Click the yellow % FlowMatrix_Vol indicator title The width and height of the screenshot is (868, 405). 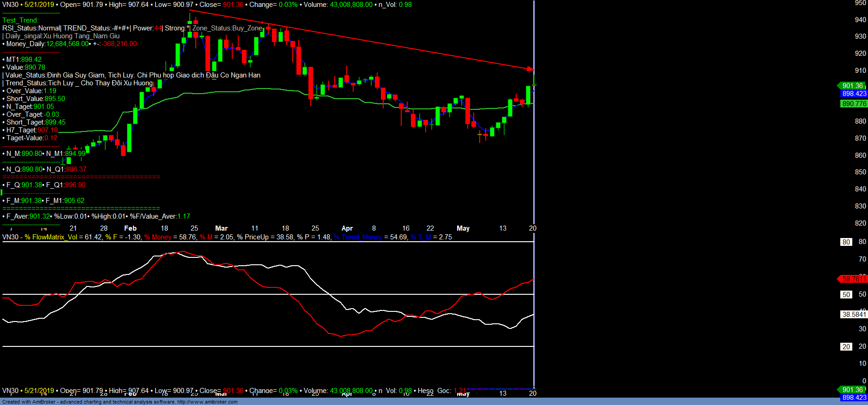[x=51, y=237]
